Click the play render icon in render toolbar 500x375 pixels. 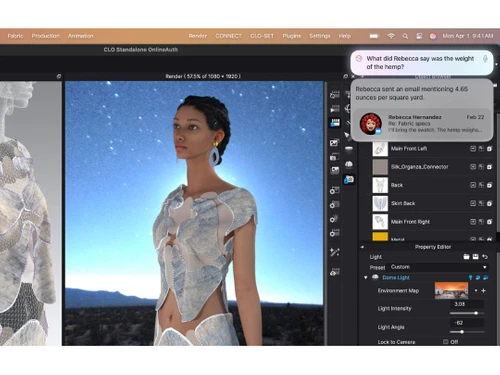pos(335,109)
